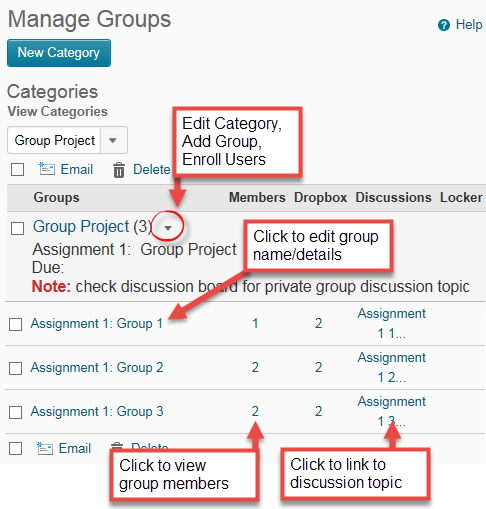The width and height of the screenshot is (486, 509).
Task: Open the Group Project (3) context arrow
Action: [x=168, y=228]
